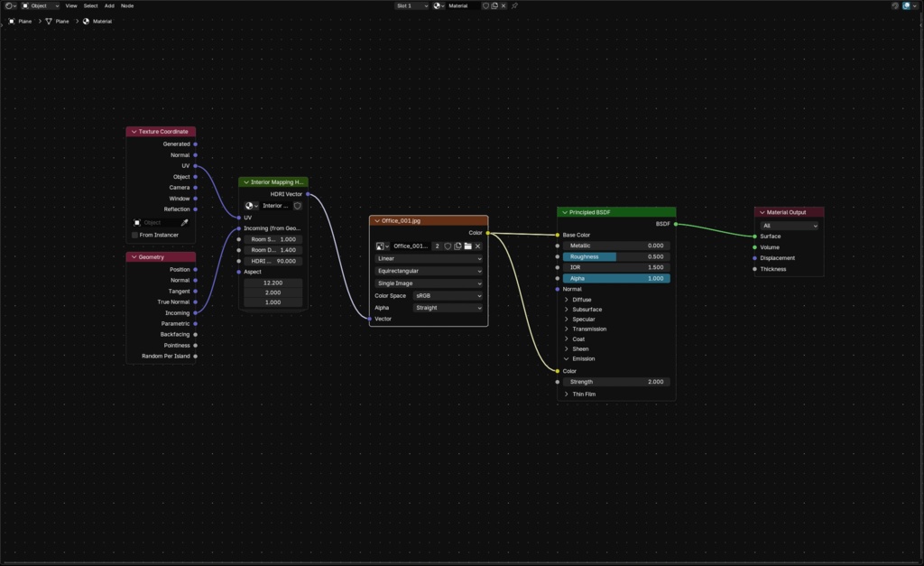Click the Office_001 image user count 2
Image resolution: width=924 pixels, height=566 pixels.
[x=438, y=246]
